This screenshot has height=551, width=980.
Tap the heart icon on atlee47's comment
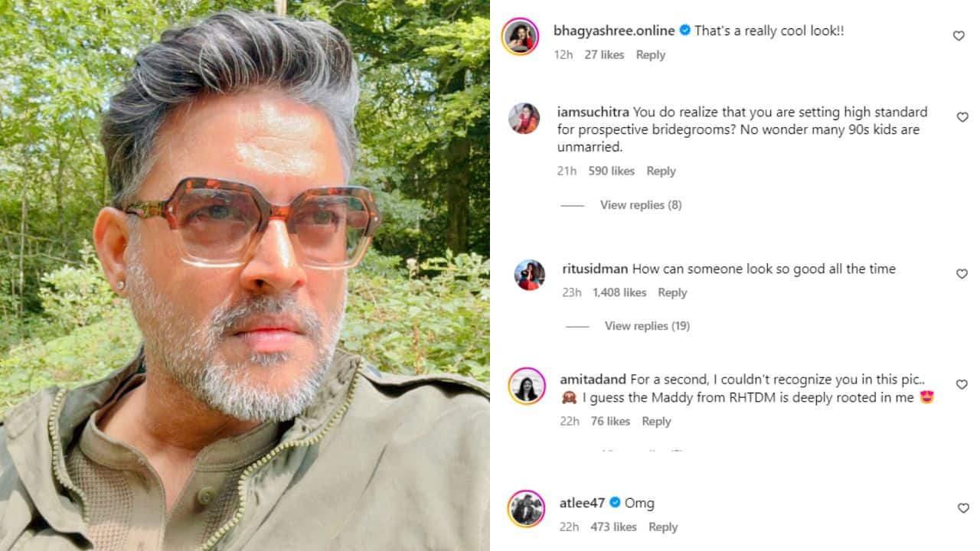963,508
